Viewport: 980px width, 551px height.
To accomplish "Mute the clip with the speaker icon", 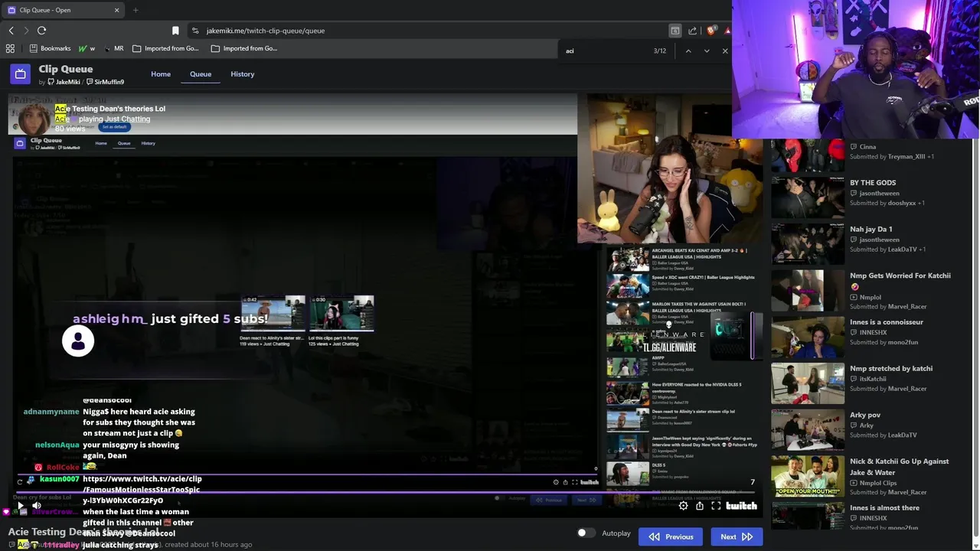I will tap(36, 506).
